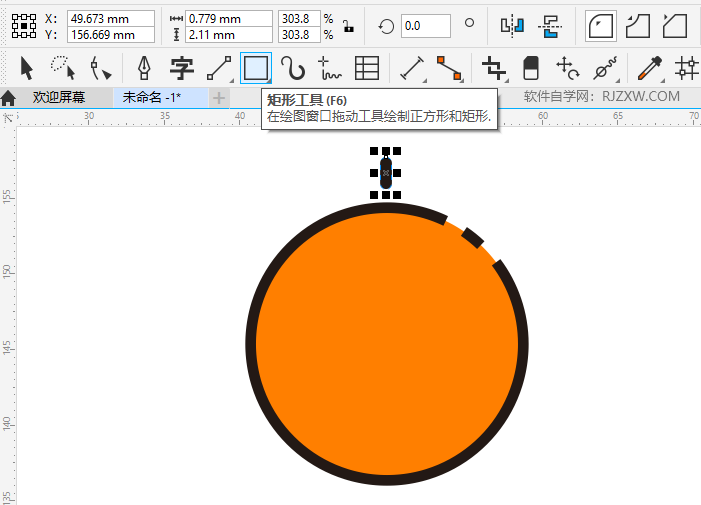
Task: Select the LiveSketch tool
Action: point(329,68)
